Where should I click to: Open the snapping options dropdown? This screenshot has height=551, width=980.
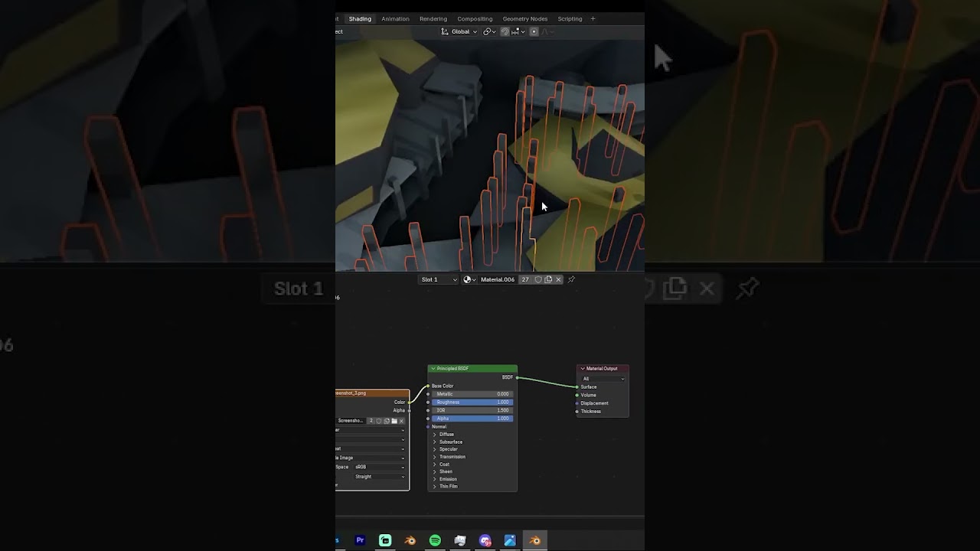pos(517,31)
